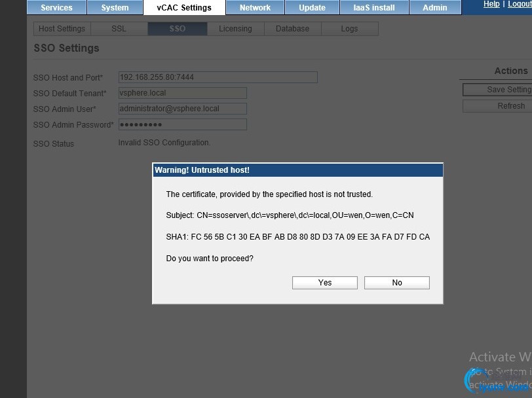Select the vCAC Settings tab
Viewport: 532px width, 398px height.
click(x=184, y=7)
